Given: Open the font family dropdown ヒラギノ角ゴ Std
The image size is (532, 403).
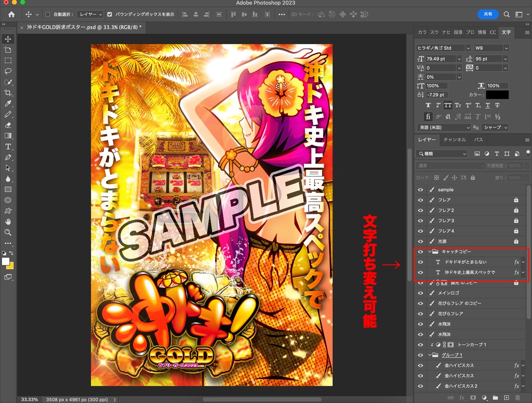Looking at the screenshot, I should click(x=443, y=47).
